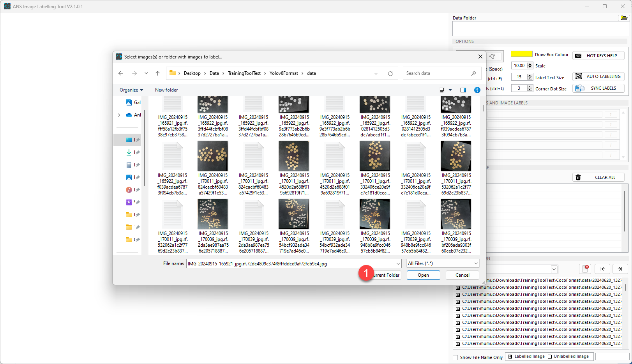This screenshot has width=632, height=364.
Task: Click the delete image icon with red badge
Action: click(585, 269)
